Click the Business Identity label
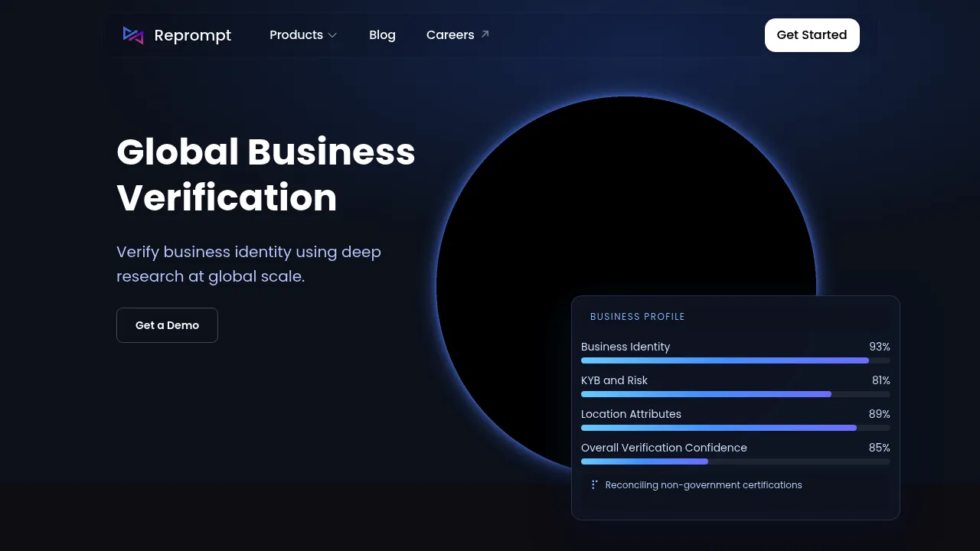Image resolution: width=980 pixels, height=551 pixels. pyautogui.click(x=626, y=347)
